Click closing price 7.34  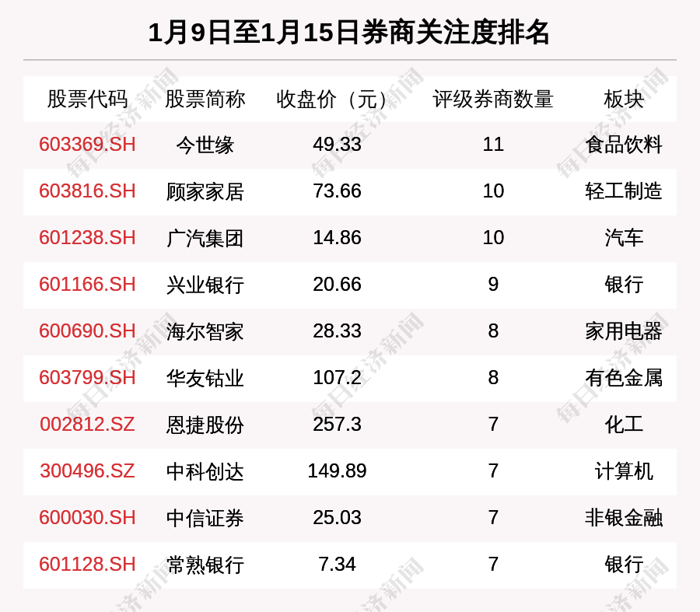click(337, 565)
